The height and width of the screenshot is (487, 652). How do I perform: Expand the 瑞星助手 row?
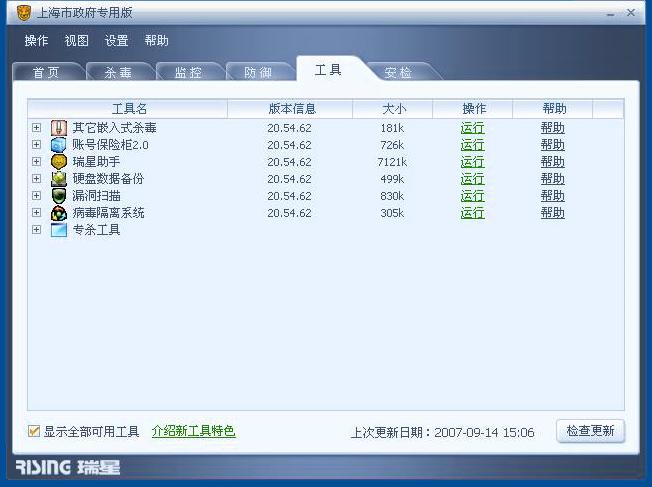[x=36, y=162]
